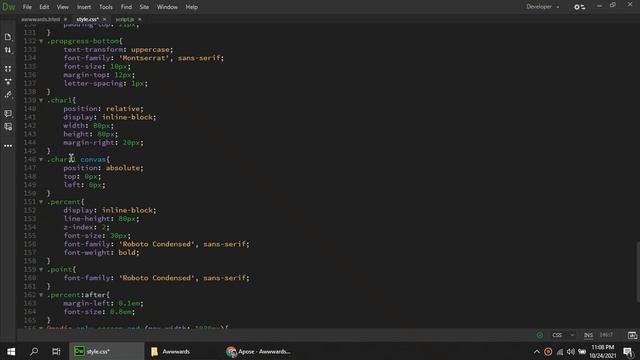Open the Sync Settings gear icon
Screen dimensions: 640x360
[x=579, y=7]
